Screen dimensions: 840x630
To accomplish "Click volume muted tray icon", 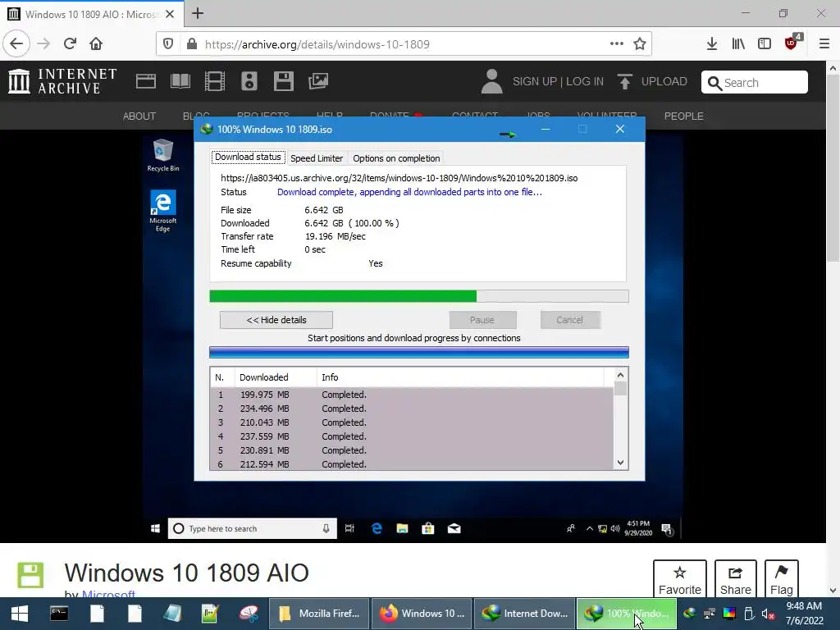I will click(x=768, y=614).
